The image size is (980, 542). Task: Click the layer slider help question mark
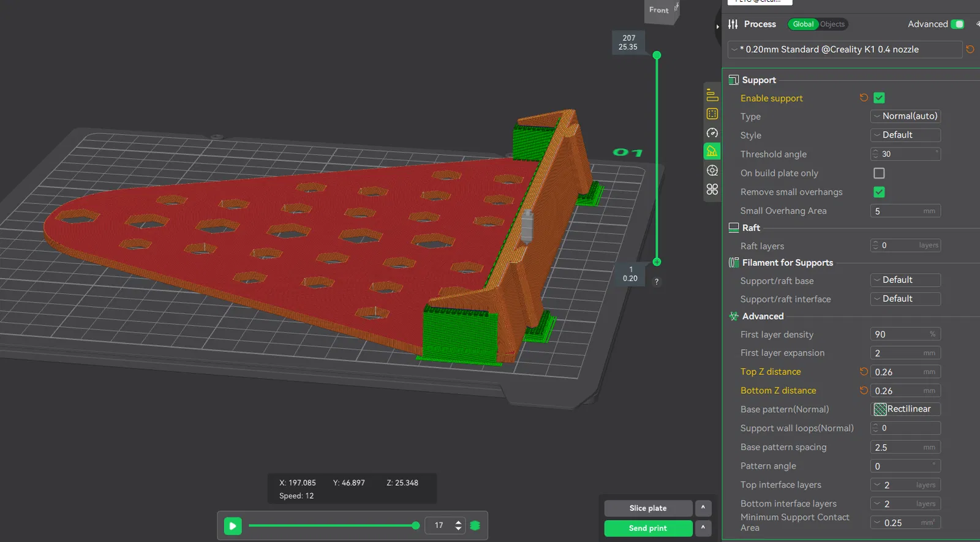tap(657, 282)
